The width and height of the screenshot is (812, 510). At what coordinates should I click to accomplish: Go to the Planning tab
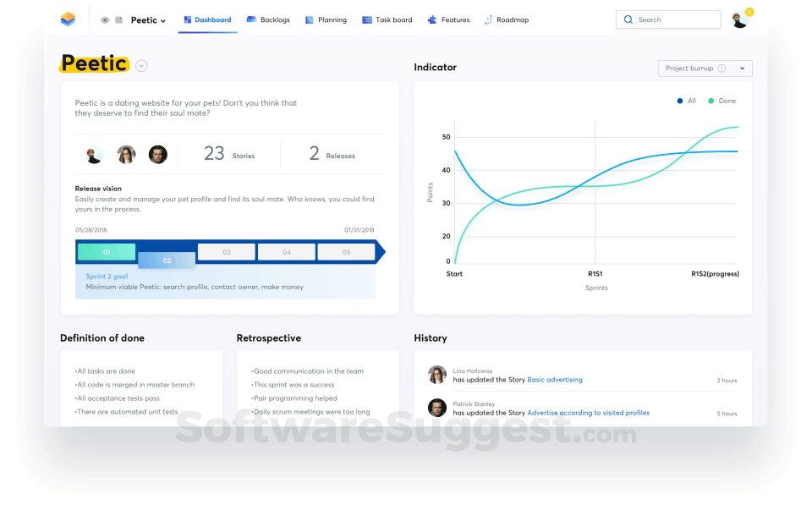[x=326, y=19]
